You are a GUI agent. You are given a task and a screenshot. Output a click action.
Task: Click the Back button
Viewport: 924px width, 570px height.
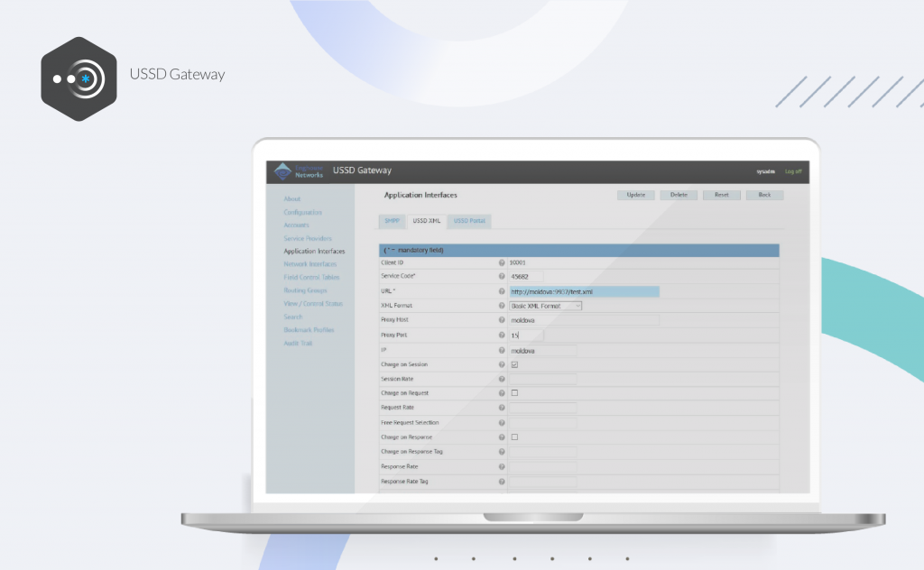click(765, 195)
